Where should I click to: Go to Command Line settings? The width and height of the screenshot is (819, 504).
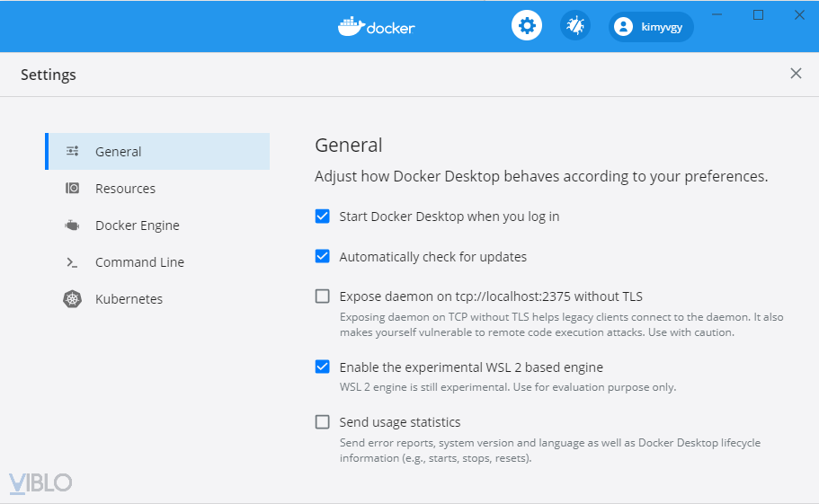click(x=139, y=262)
